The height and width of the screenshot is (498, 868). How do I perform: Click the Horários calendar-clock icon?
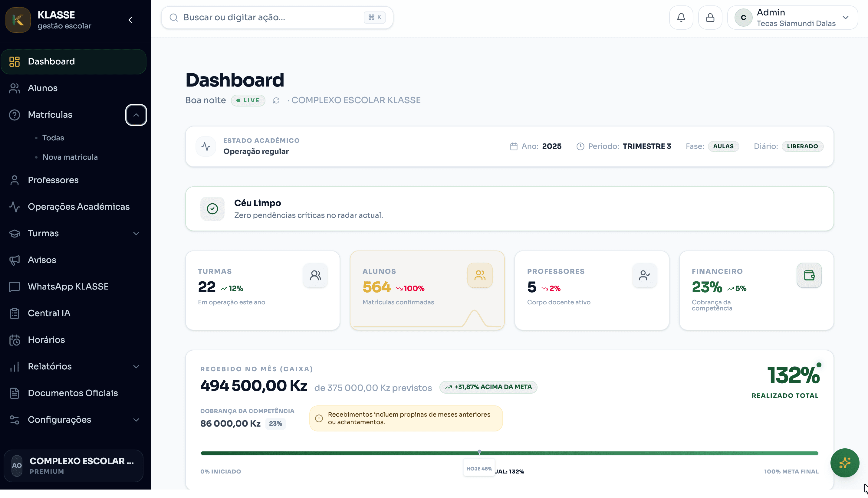[14, 340]
